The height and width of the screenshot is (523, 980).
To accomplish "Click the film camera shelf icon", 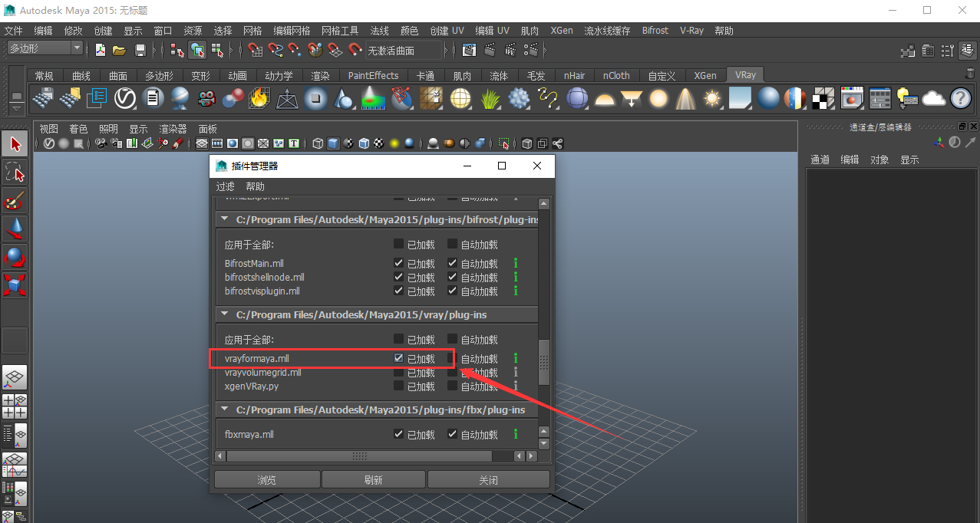I will coord(206,98).
